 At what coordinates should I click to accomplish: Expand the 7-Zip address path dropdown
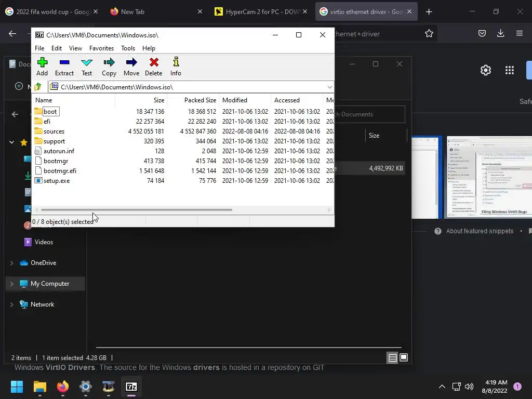point(329,87)
